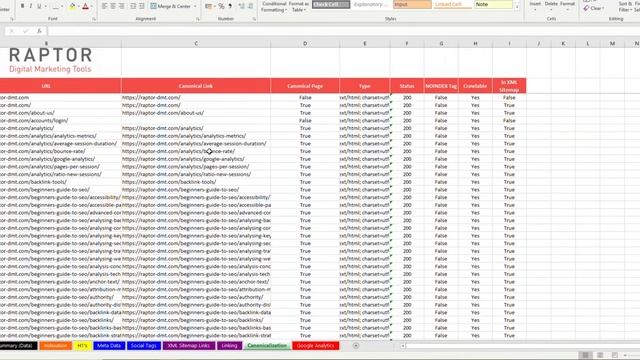640x360 pixels.
Task: Apply comma style number format
Action: [x=230, y=6]
